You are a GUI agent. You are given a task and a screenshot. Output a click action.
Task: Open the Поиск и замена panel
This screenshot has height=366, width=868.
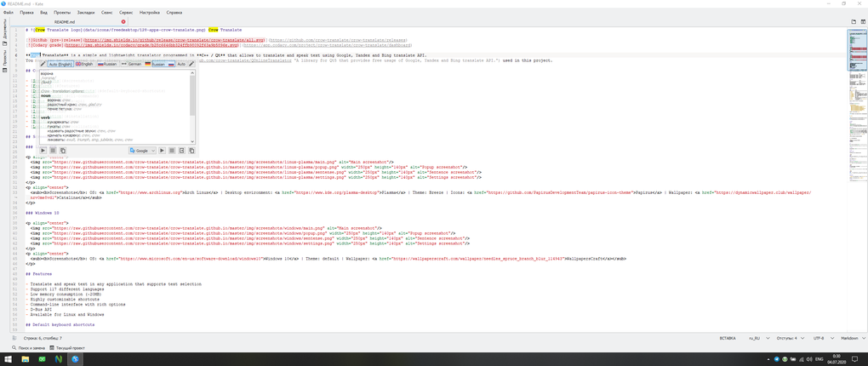pyautogui.click(x=28, y=348)
